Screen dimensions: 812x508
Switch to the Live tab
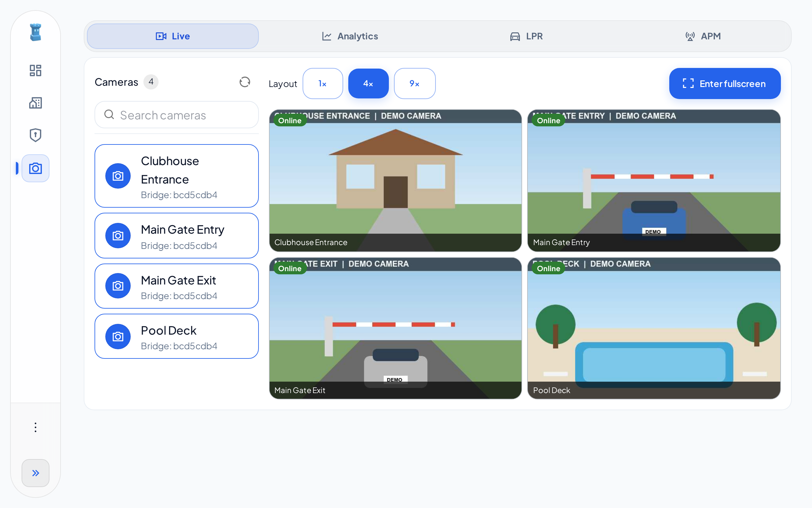(173, 36)
